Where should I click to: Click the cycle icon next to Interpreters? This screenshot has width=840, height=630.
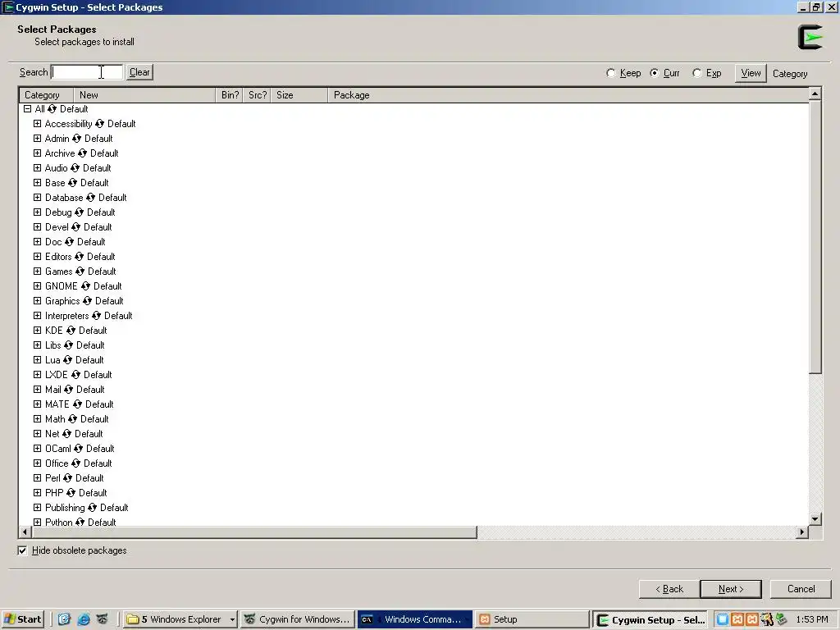point(97,316)
